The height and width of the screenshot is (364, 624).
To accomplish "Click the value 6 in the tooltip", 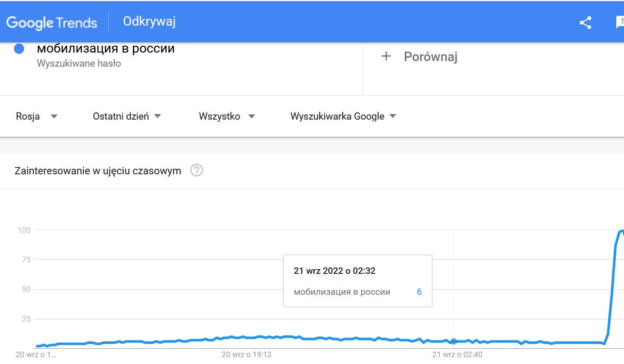I will click(419, 292).
